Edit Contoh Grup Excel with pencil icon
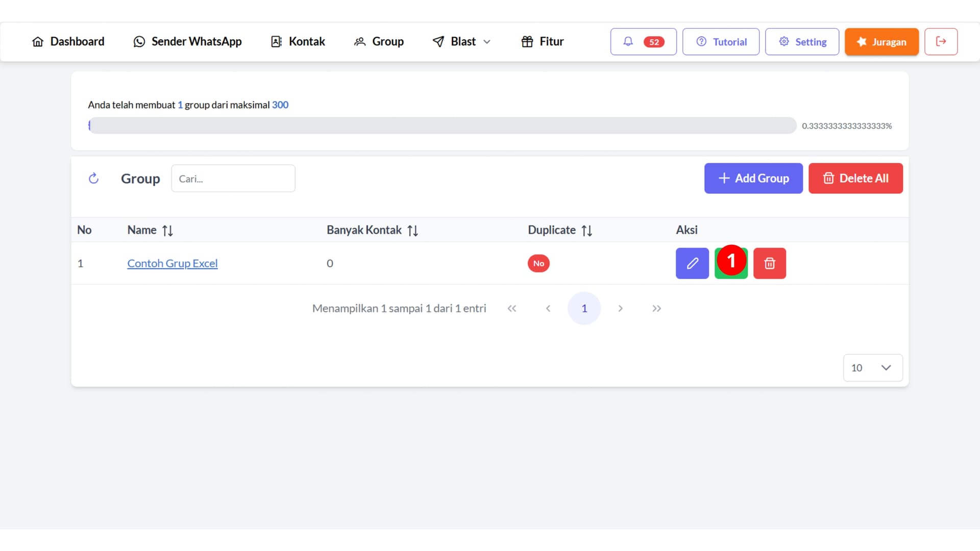This screenshot has height=551, width=980. [692, 263]
